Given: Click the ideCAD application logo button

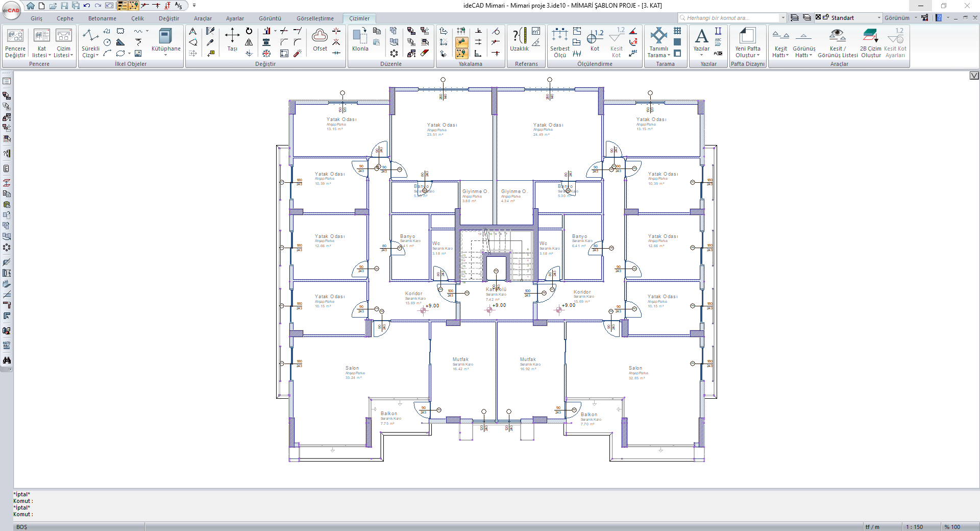Looking at the screenshot, I should pos(11,10).
